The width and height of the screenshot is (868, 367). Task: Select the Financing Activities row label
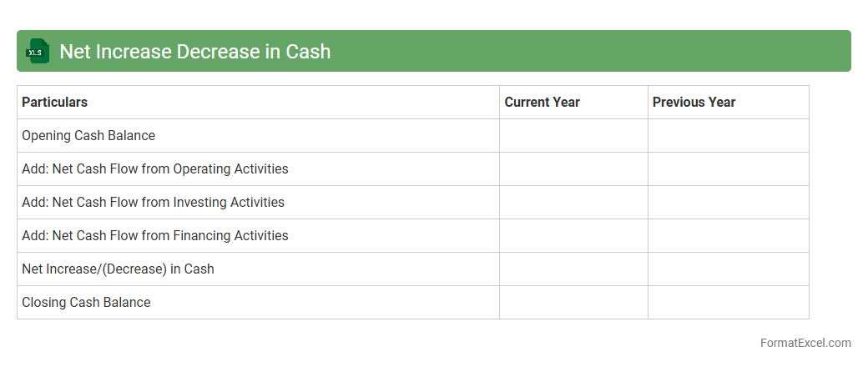coord(155,236)
